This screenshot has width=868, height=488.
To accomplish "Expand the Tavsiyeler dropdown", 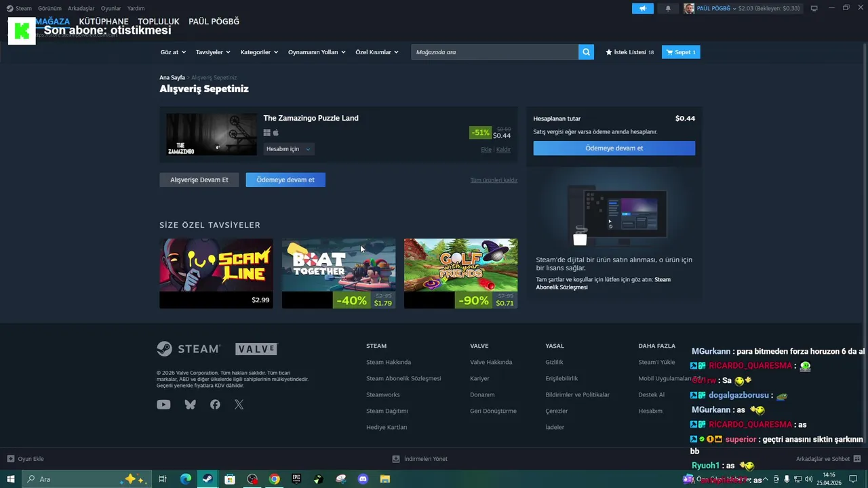I will pos(213,52).
